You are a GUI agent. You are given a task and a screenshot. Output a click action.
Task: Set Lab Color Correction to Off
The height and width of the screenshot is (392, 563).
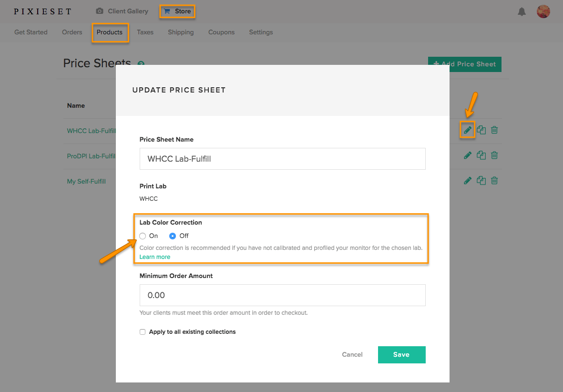tap(173, 236)
